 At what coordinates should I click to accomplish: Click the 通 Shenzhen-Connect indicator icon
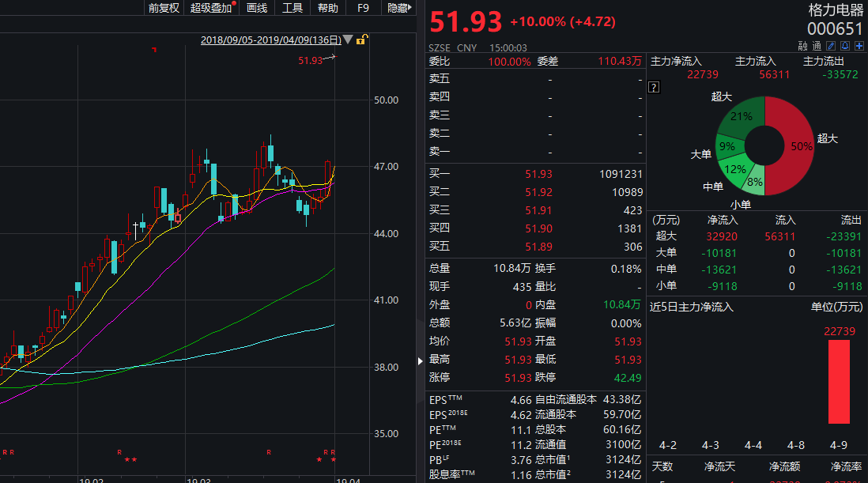tap(817, 46)
